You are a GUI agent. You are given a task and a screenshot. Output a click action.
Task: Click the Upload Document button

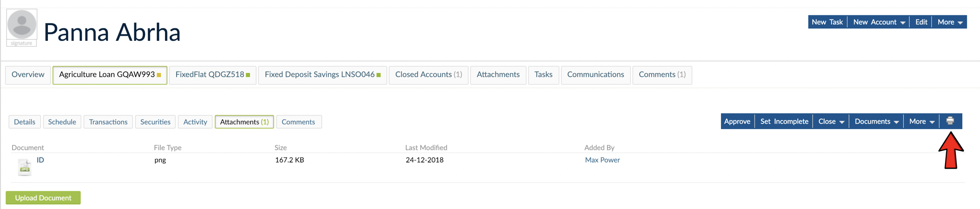coord(43,198)
